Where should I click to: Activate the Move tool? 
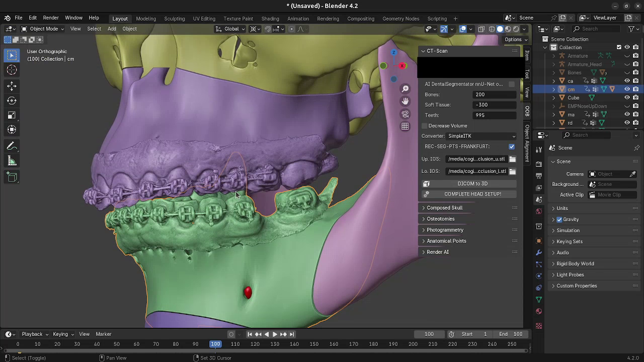pyautogui.click(x=12, y=86)
